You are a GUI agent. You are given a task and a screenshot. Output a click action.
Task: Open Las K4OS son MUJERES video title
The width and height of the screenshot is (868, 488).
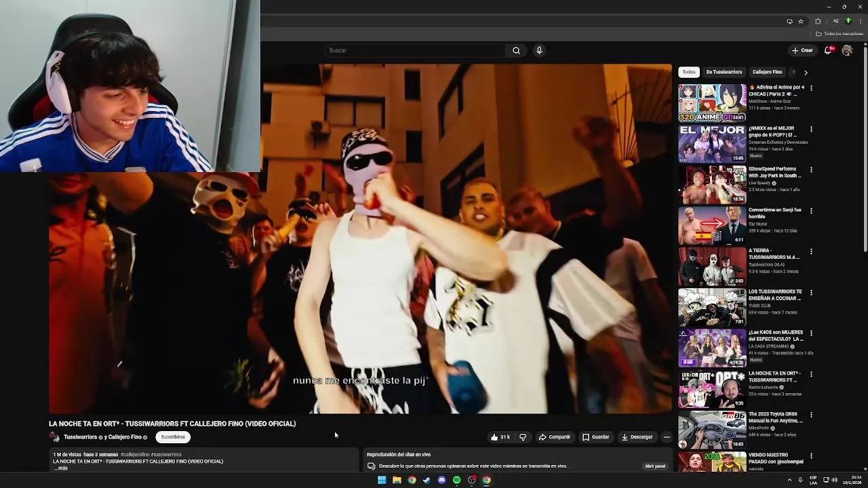(x=776, y=335)
